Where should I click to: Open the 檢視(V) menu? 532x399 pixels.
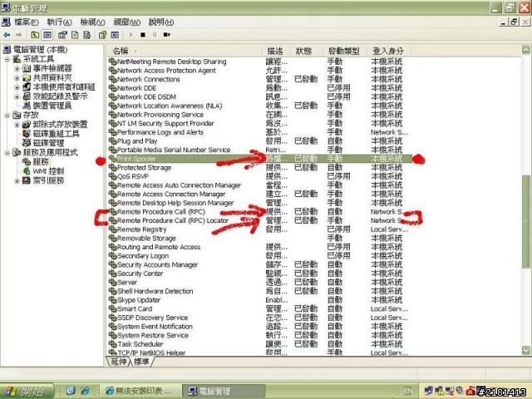click(92, 22)
